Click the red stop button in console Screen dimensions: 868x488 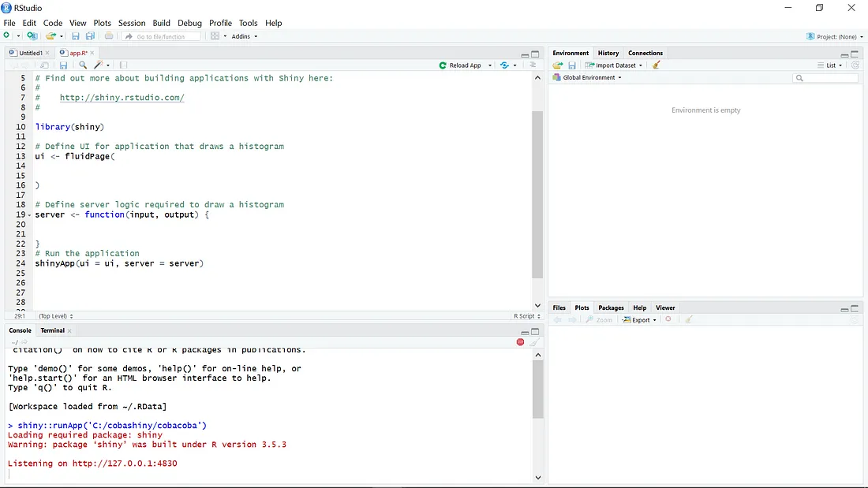pos(520,342)
